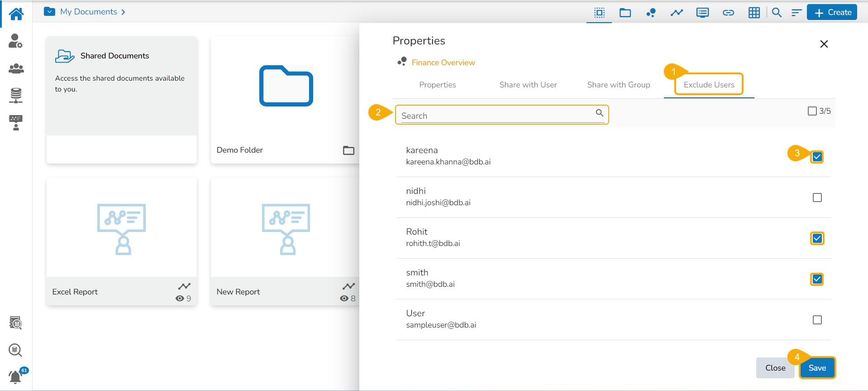The width and height of the screenshot is (868, 391).
Task: Click the grid table icon in toolbar
Action: pos(754,13)
